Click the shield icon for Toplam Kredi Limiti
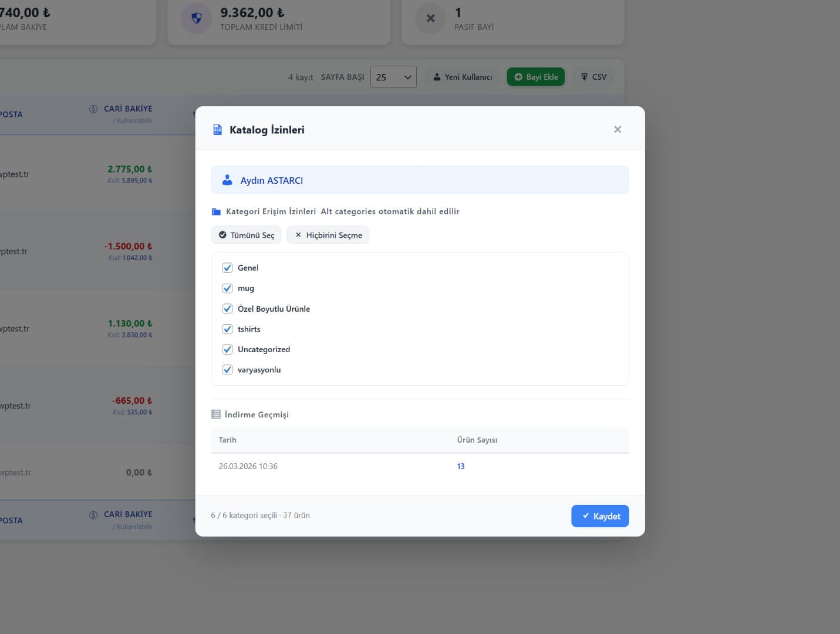 point(196,19)
